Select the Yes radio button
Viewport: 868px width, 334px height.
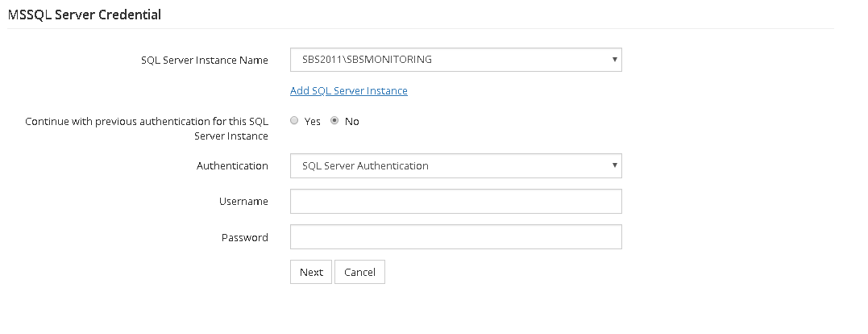[294, 120]
